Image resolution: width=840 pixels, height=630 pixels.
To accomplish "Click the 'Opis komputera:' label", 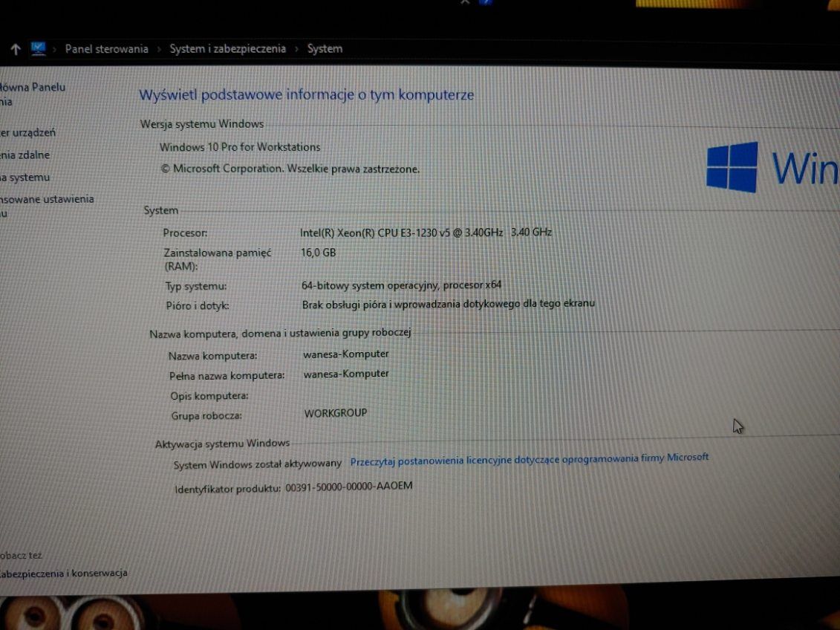I will pyautogui.click(x=209, y=396).
